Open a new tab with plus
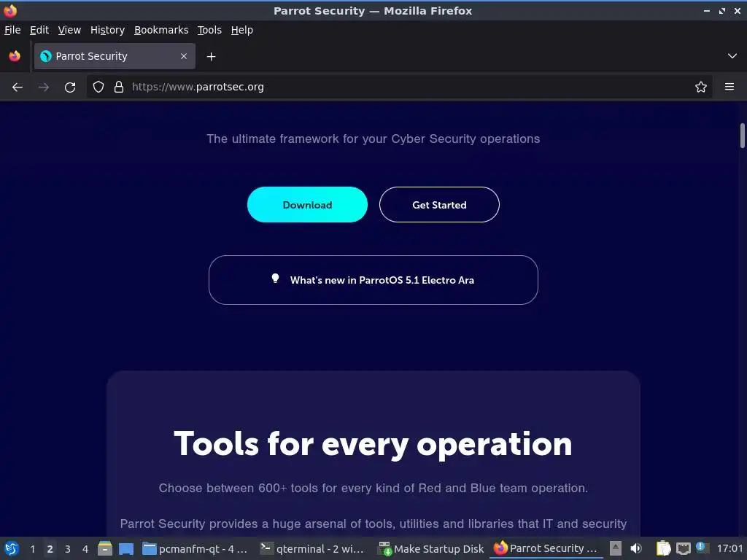This screenshot has height=560, width=747. tap(211, 57)
